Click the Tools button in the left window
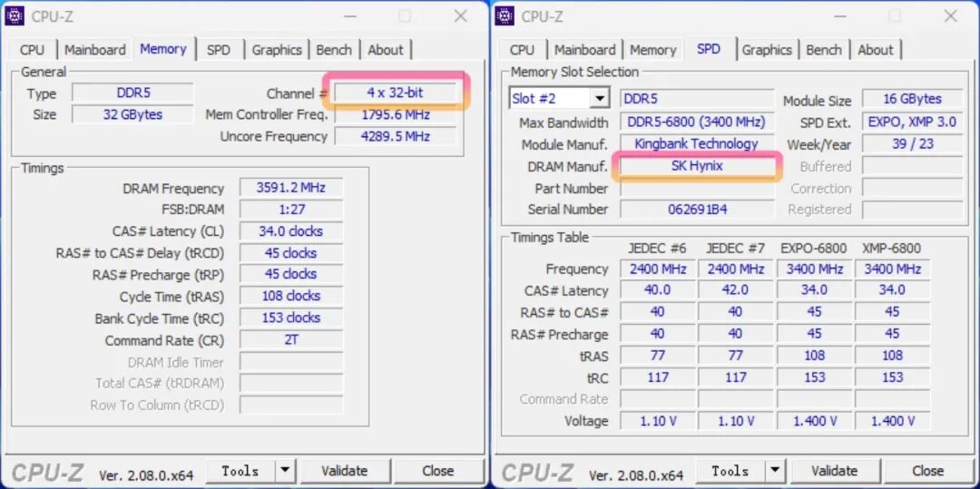This screenshot has width=980, height=489. [x=240, y=471]
